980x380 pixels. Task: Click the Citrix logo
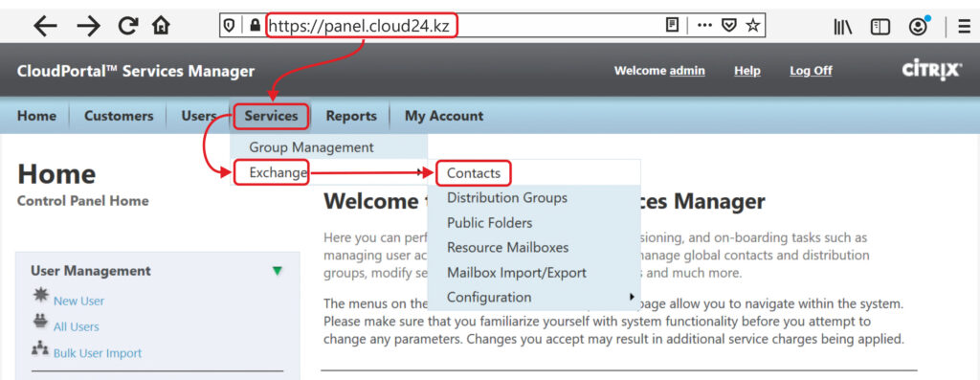point(932,70)
